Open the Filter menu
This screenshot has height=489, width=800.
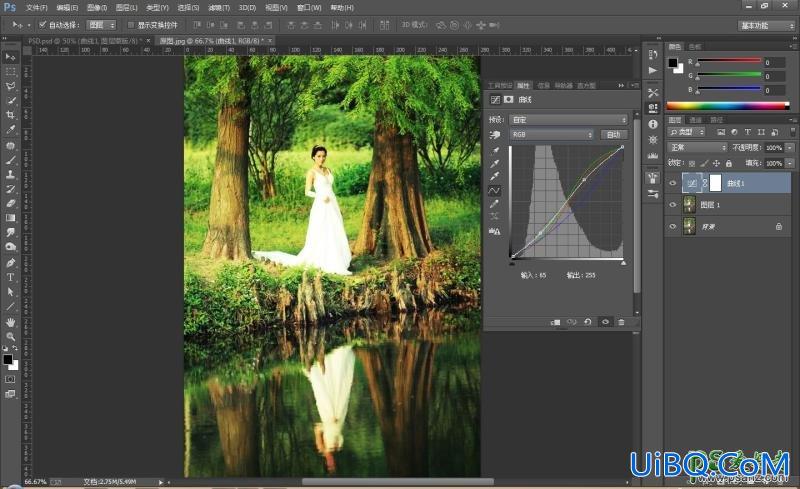coord(219,8)
